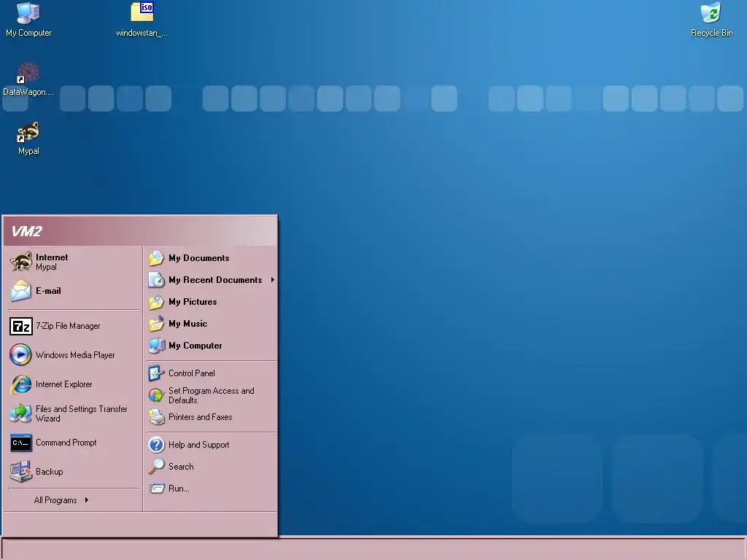This screenshot has height=560, width=747.
Task: Open Set Program Access and Defaults label
Action: tap(211, 396)
